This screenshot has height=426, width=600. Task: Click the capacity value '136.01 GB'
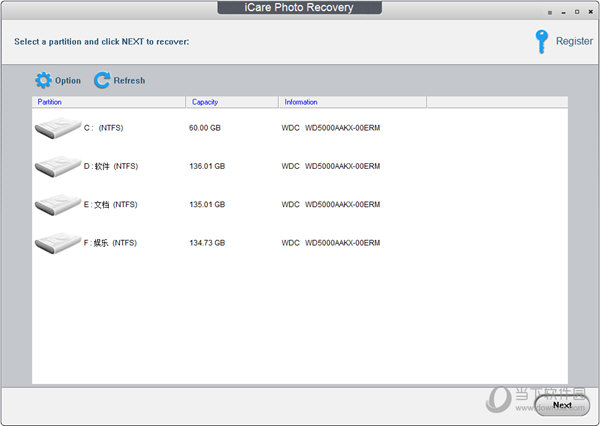pyautogui.click(x=207, y=166)
